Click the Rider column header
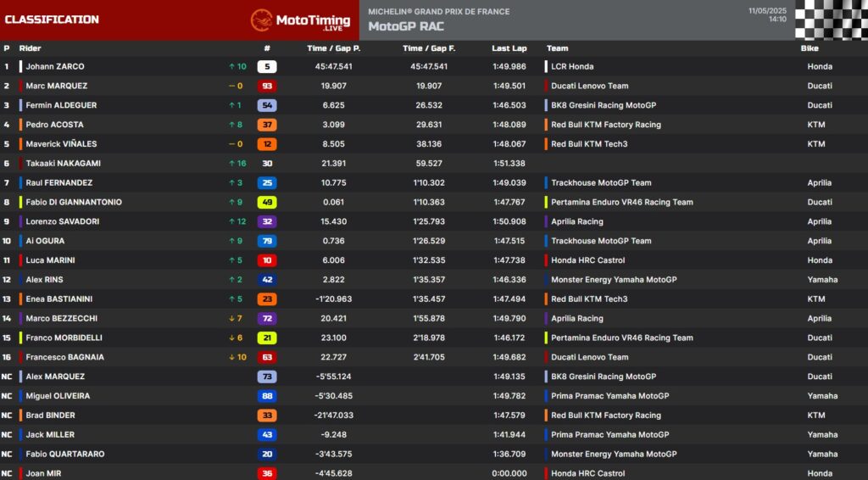This screenshot has height=480, width=868. 30,48
